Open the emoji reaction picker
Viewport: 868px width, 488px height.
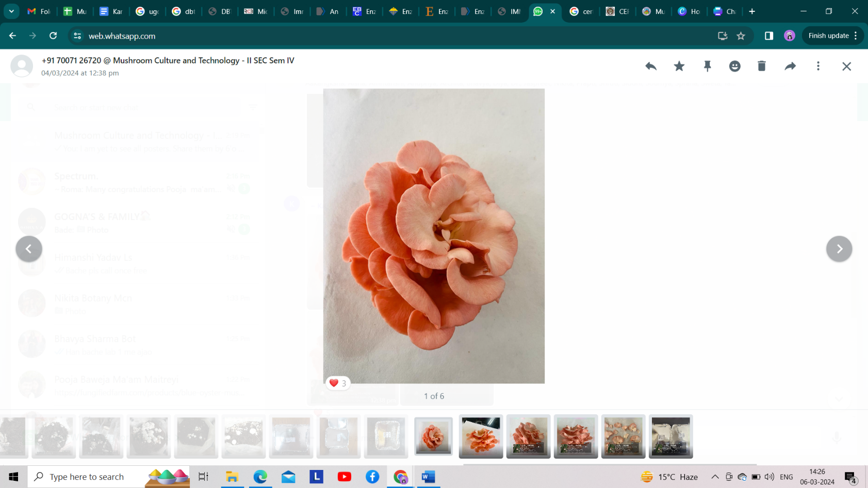[735, 66]
